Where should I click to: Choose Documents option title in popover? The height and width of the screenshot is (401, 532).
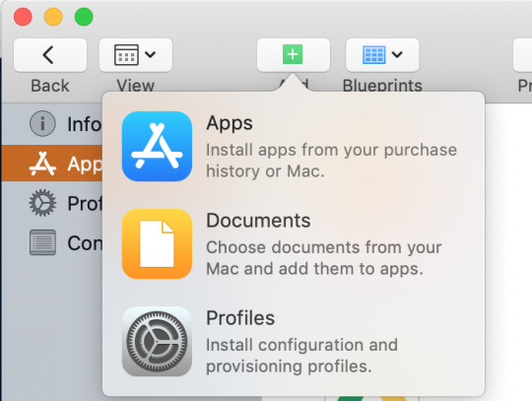tap(258, 221)
